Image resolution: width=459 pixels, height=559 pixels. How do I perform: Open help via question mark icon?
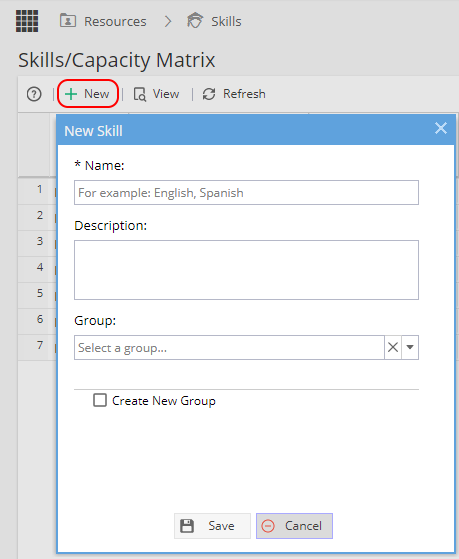point(34,94)
